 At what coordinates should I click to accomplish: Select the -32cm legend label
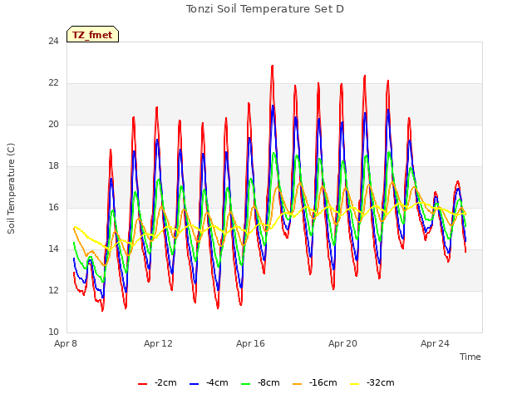pos(381,382)
